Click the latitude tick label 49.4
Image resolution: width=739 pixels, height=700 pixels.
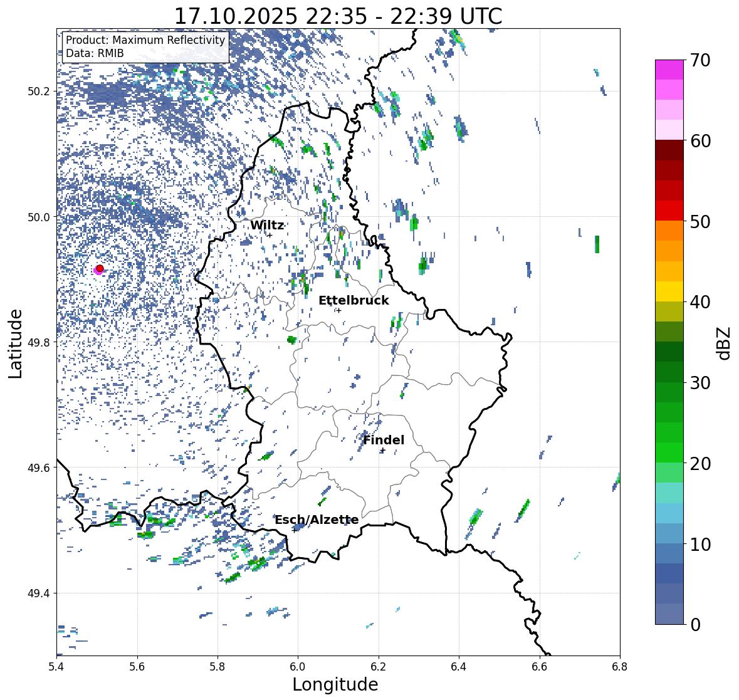click(x=39, y=593)
